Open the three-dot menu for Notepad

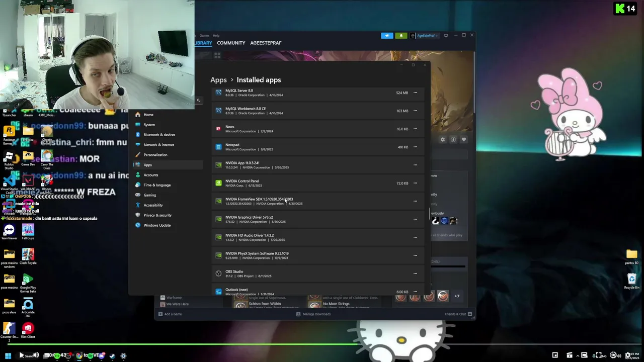pyautogui.click(x=415, y=147)
